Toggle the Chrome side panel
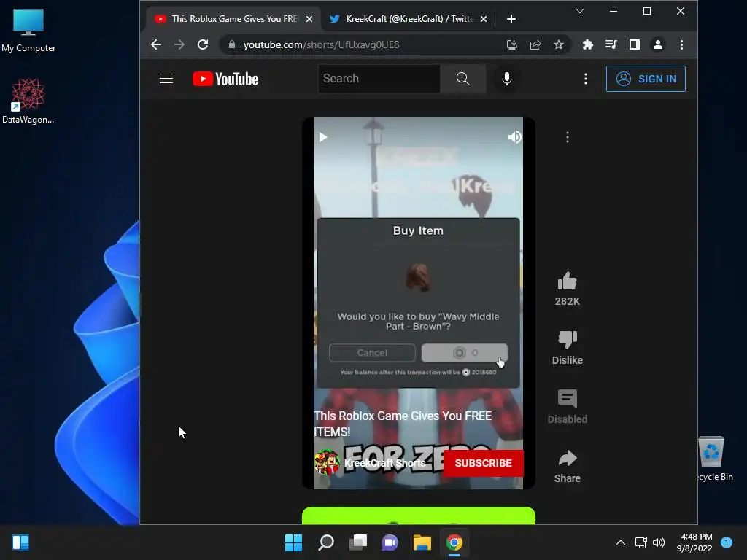 pyautogui.click(x=635, y=44)
